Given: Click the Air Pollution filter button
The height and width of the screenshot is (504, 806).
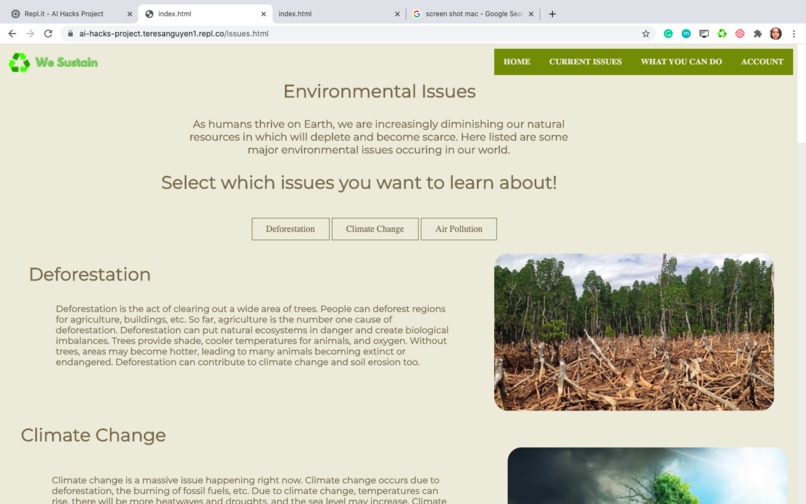Looking at the screenshot, I should pos(459,229).
